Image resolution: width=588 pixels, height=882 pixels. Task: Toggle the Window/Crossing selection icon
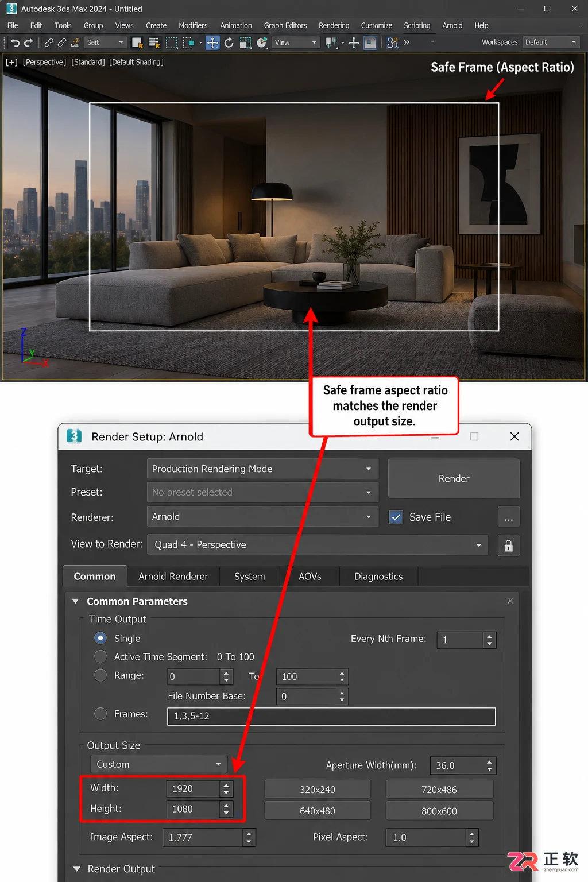(188, 42)
